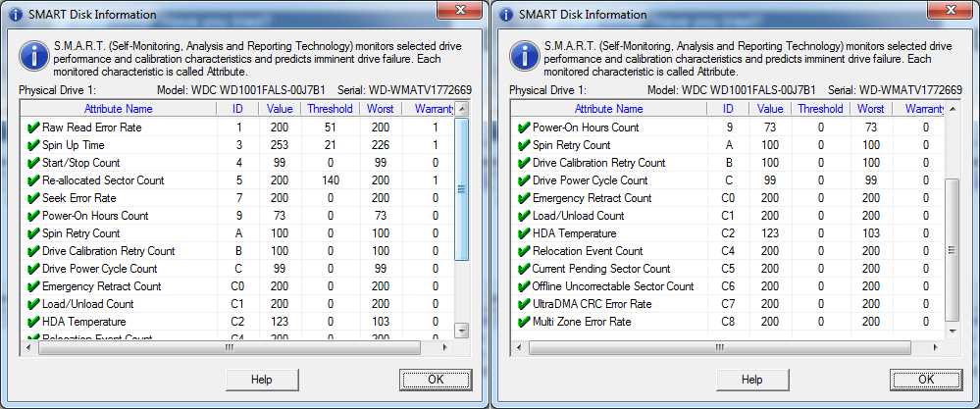This screenshot has height=409, width=980.
Task: Click the check icon for Re-allocated Sector Count
Action: click(x=33, y=180)
